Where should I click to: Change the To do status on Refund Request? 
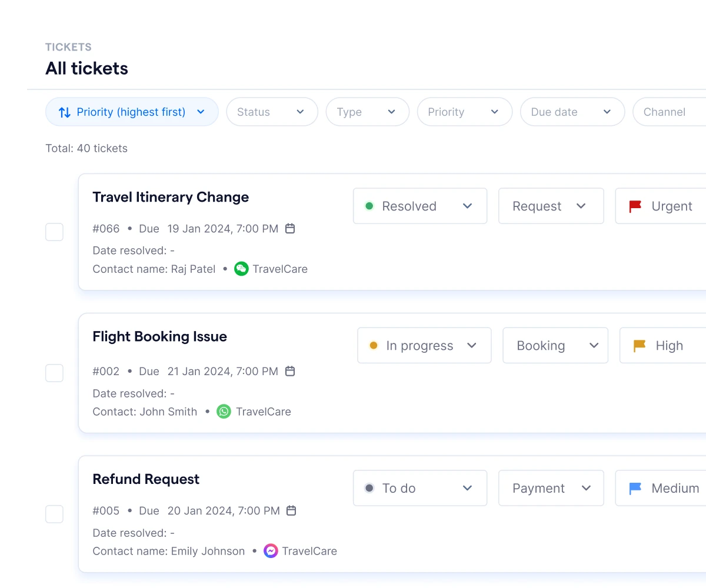pos(420,488)
